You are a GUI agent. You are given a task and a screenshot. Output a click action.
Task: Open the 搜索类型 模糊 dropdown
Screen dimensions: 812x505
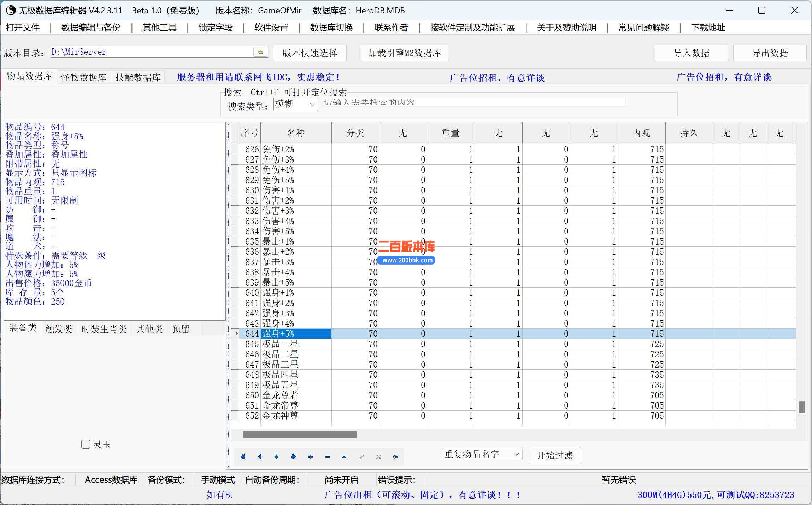(295, 104)
